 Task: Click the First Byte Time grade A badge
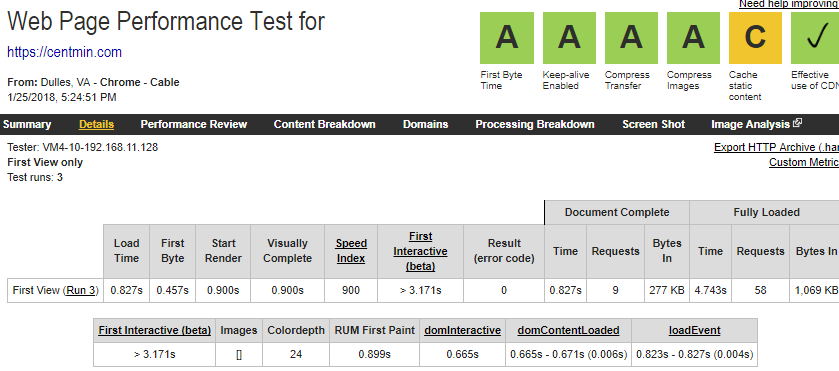tap(507, 37)
